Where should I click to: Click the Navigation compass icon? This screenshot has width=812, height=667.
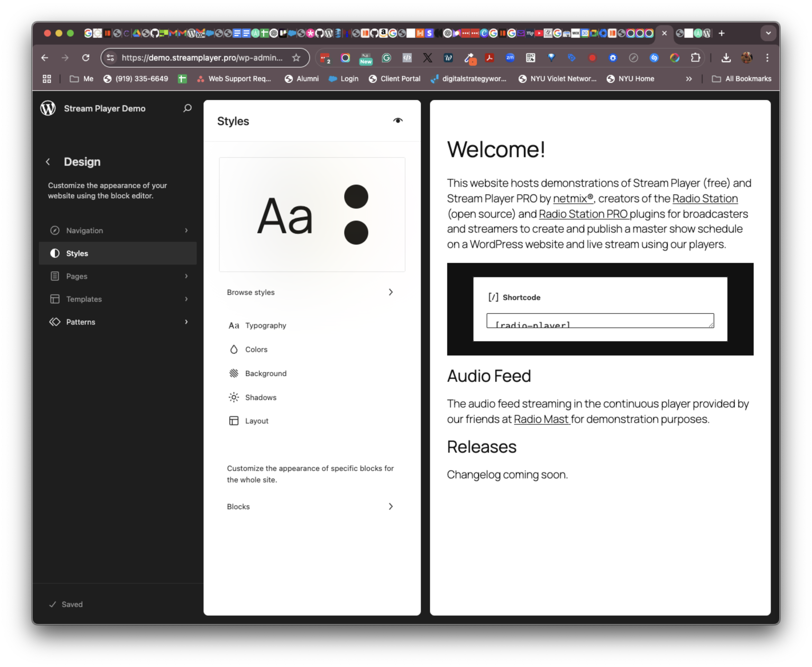pos(55,231)
